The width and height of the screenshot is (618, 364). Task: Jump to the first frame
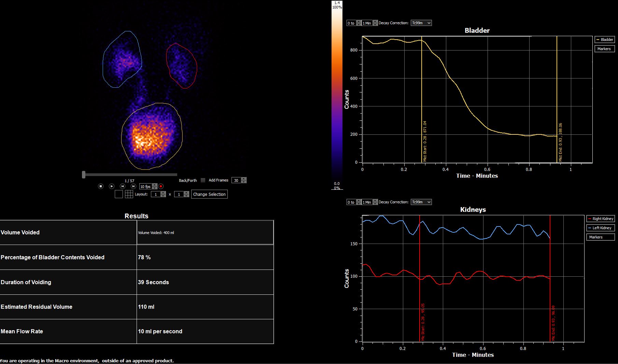pyautogui.click(x=123, y=186)
